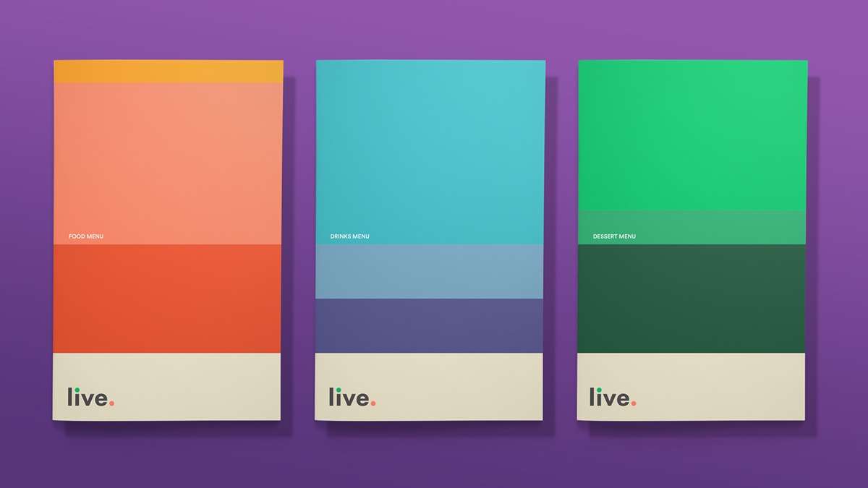Pick the red-orange block on the food menu
The height and width of the screenshot is (488, 868).
[168, 298]
